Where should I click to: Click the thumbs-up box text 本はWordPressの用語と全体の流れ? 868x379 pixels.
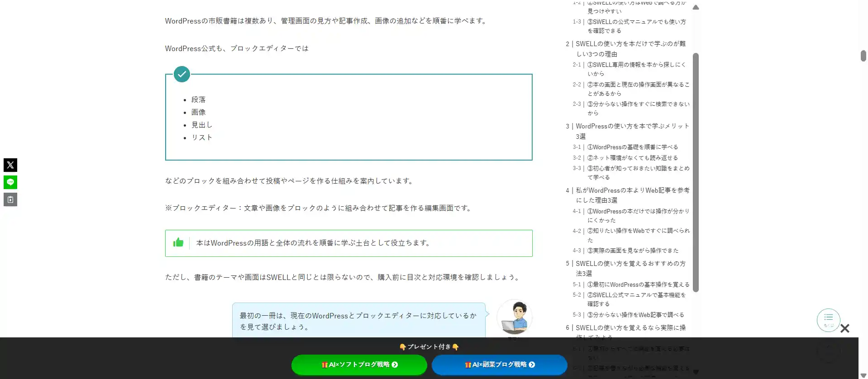313,243
